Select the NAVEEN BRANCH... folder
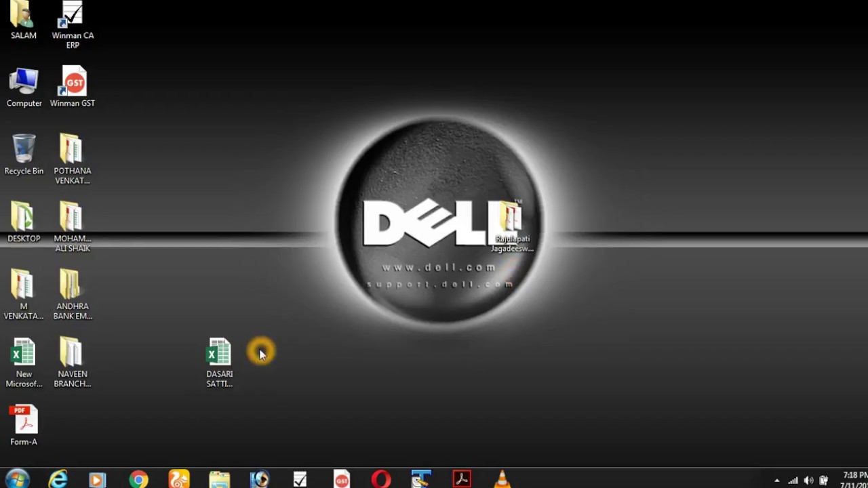This screenshot has height=488, width=868. pos(73,363)
